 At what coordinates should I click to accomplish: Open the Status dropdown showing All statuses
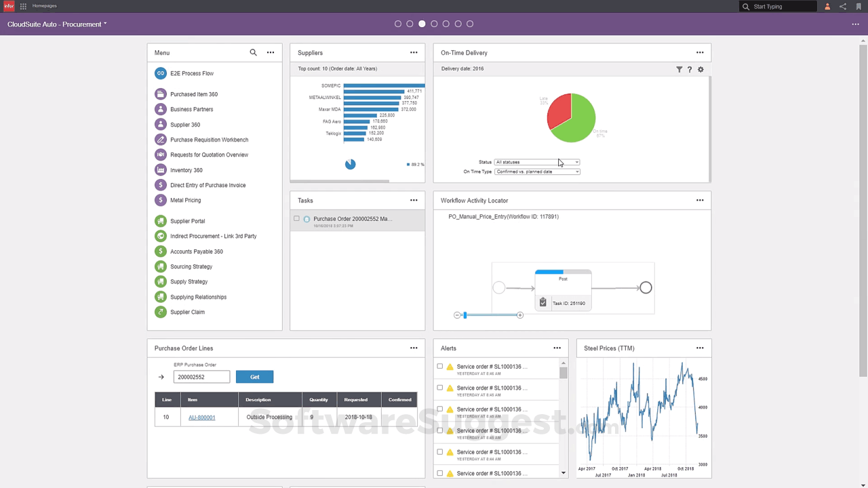(x=576, y=162)
